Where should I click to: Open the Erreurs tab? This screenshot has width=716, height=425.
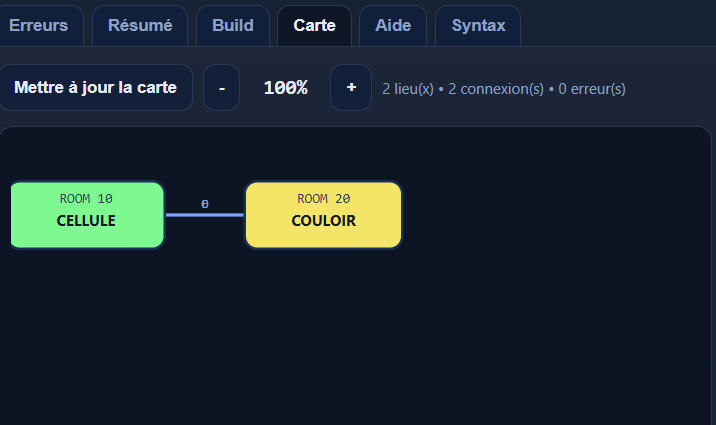[38, 26]
